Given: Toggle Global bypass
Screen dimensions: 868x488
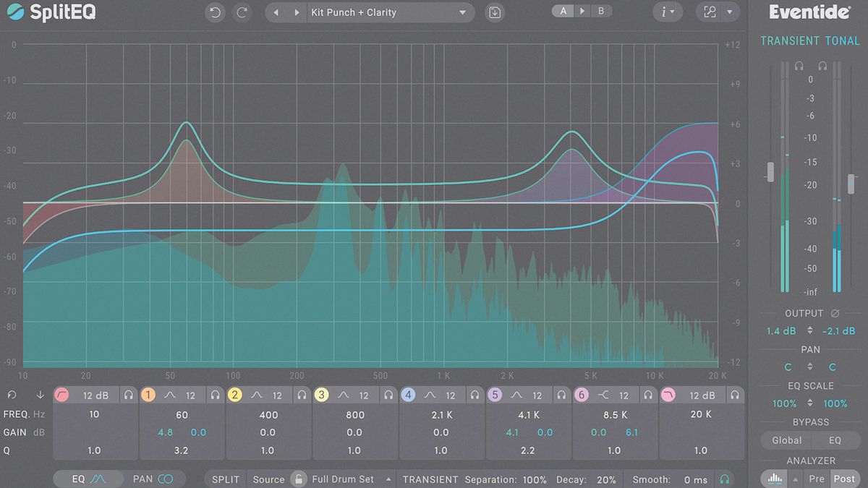Looking at the screenshot, I should tap(788, 440).
